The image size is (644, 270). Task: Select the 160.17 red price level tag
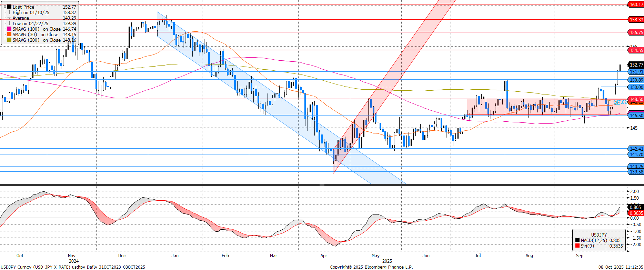636,4
